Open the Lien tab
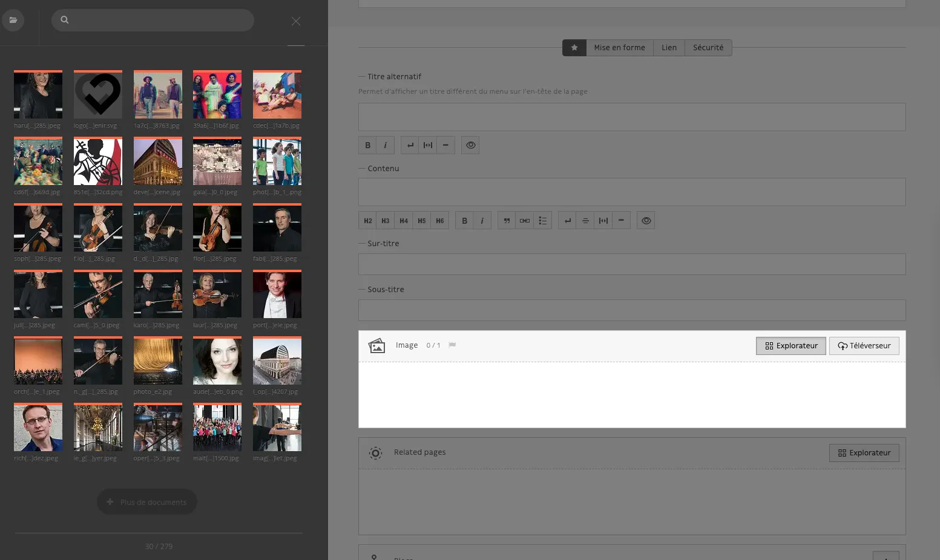The image size is (940, 560). click(669, 48)
